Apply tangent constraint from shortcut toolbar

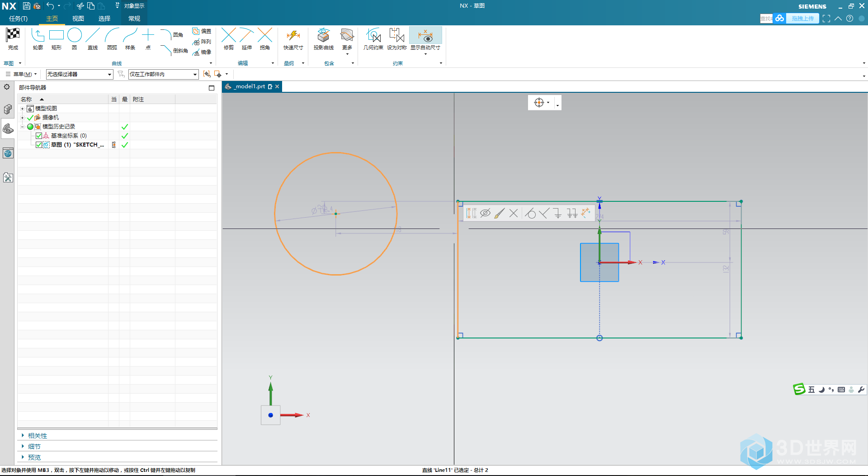tap(531, 213)
